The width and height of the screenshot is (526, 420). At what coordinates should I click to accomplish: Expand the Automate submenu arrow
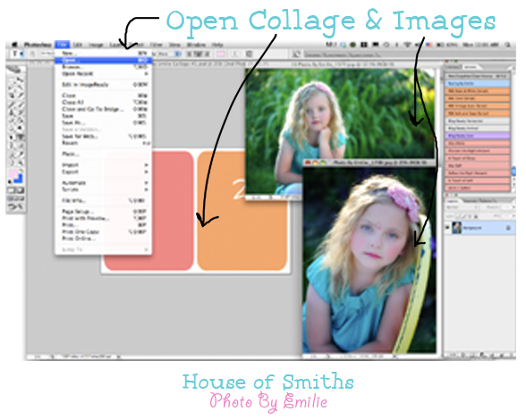click(x=147, y=182)
